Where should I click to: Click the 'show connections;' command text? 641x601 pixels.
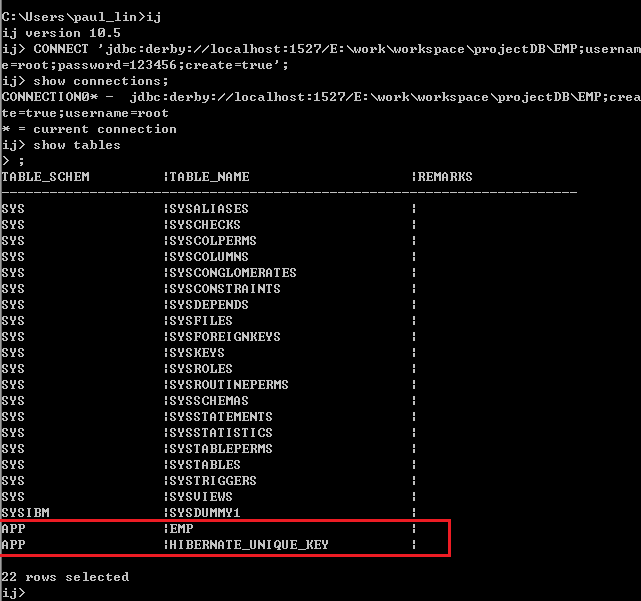tap(101, 81)
